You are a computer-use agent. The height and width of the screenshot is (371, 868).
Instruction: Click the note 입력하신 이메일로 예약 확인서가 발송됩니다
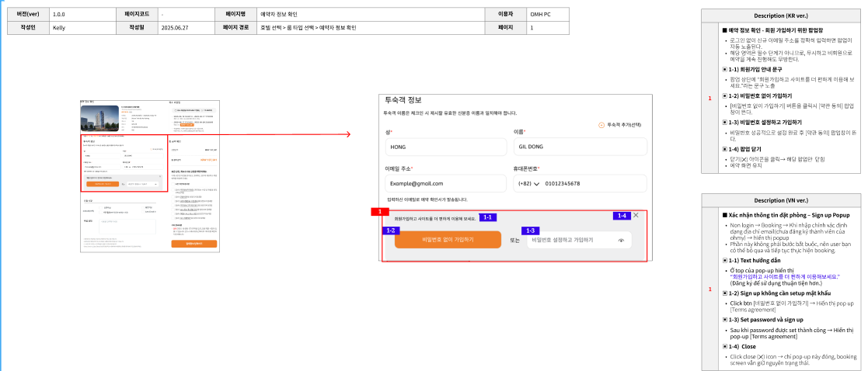tap(428, 199)
